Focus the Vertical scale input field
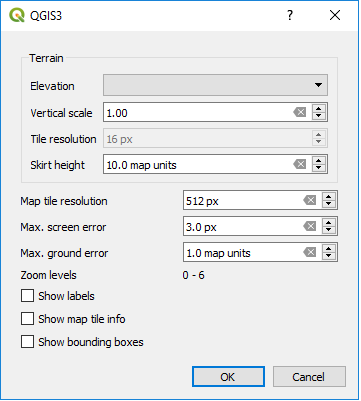The image size is (361, 401). [x=198, y=112]
